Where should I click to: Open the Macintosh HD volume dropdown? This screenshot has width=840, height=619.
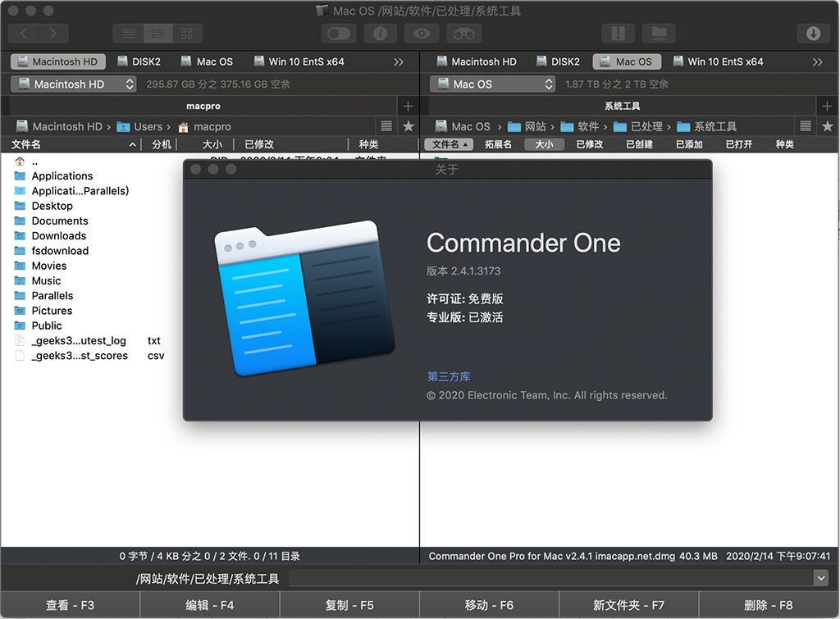point(73,84)
